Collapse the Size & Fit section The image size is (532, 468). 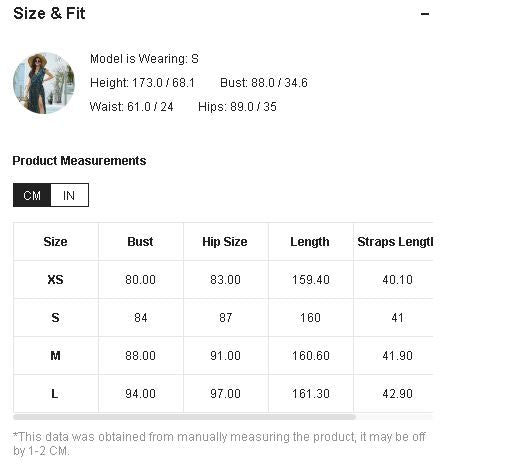(425, 14)
